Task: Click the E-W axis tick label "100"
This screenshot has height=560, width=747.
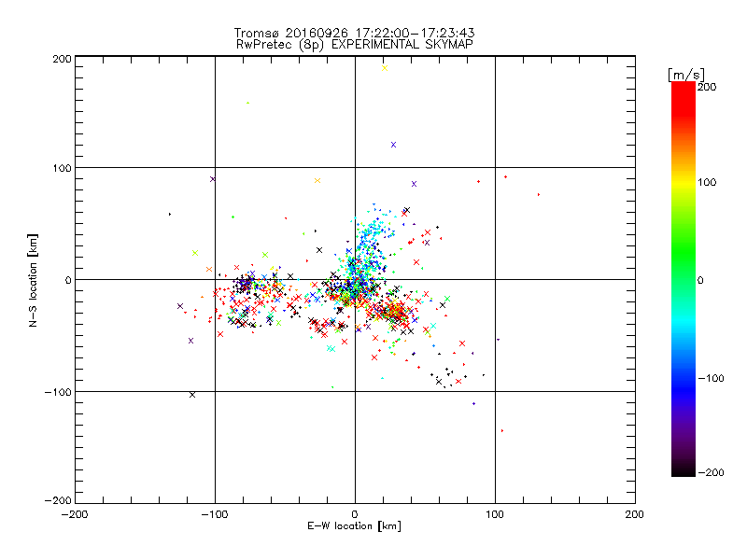Action: click(x=495, y=514)
